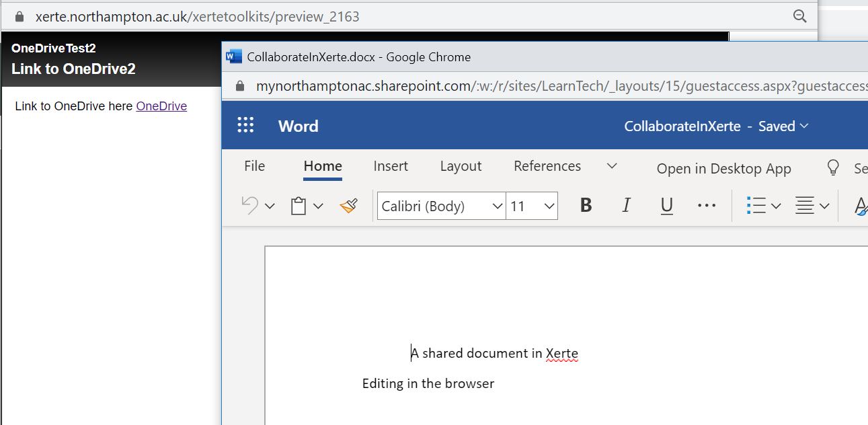868x425 pixels.
Task: Open more font options ellipsis
Action: (x=707, y=206)
